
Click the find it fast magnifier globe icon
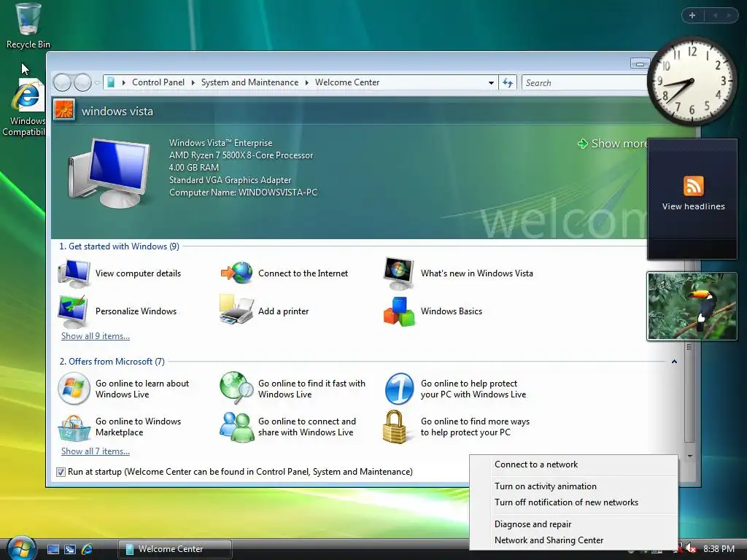click(237, 388)
